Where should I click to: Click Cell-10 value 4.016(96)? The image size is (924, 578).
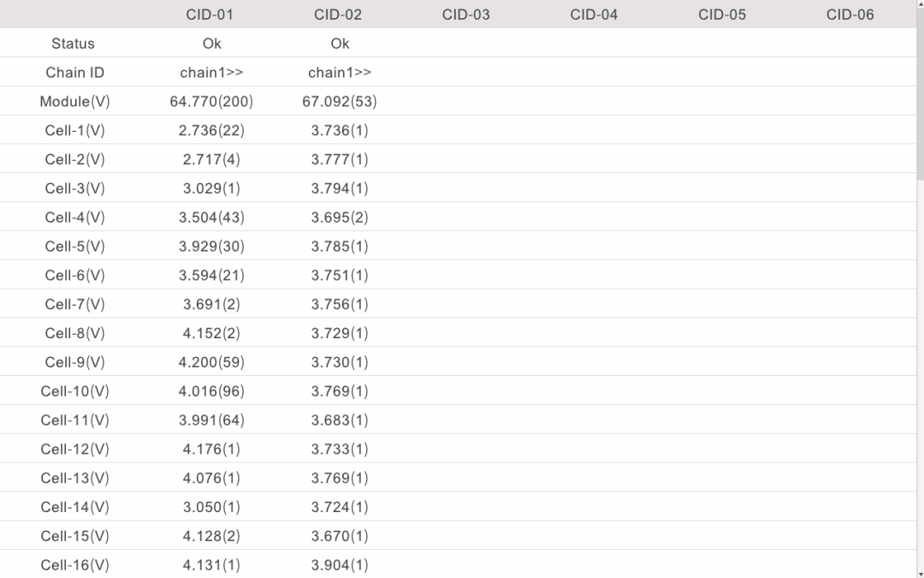click(x=211, y=391)
